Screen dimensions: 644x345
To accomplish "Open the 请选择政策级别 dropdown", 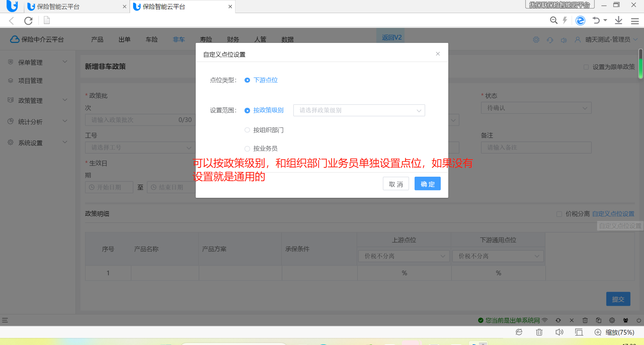I will 359,110.
